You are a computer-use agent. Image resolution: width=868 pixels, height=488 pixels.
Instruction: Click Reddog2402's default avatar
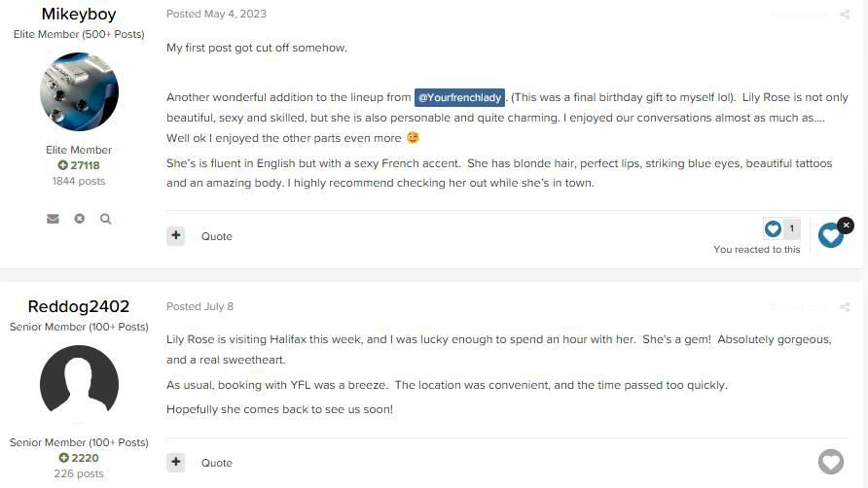pos(79,384)
